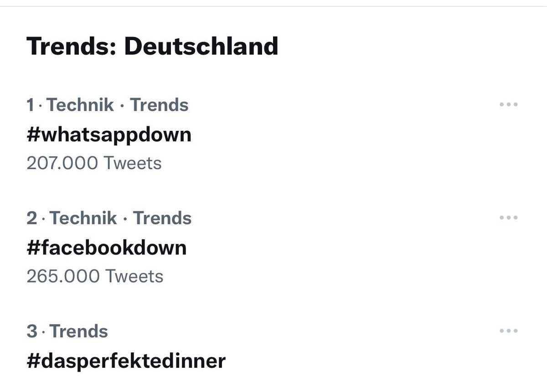Click the 207.000 Tweets count

pyautogui.click(x=94, y=163)
